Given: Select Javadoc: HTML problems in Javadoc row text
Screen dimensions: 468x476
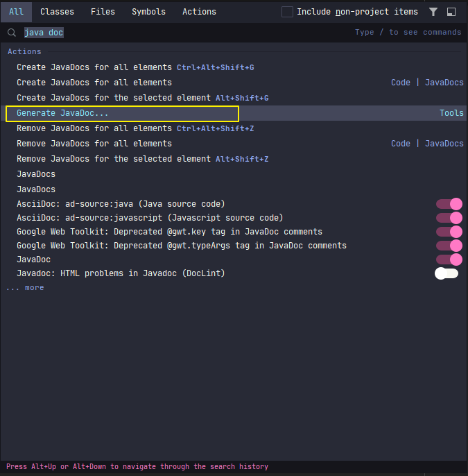Looking at the screenshot, I should [121, 273].
